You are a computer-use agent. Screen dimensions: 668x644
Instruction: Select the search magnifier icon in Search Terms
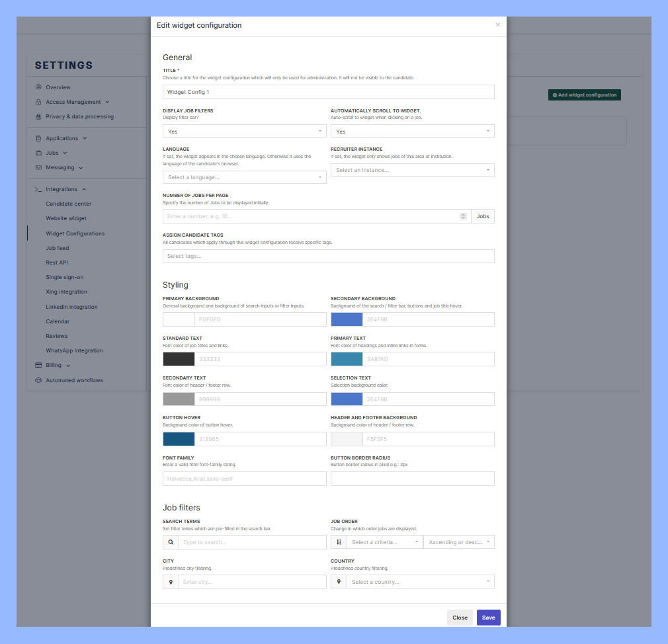pos(171,542)
